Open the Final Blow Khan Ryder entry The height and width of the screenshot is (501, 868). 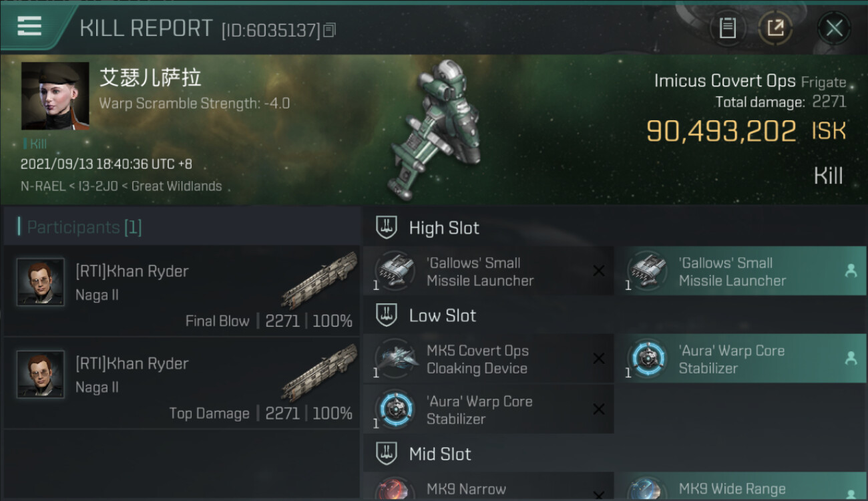tap(182, 291)
